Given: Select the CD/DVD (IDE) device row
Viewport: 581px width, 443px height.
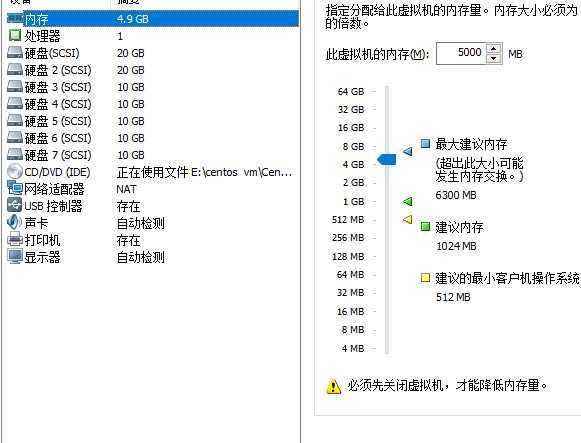Looking at the screenshot, I should point(153,172).
